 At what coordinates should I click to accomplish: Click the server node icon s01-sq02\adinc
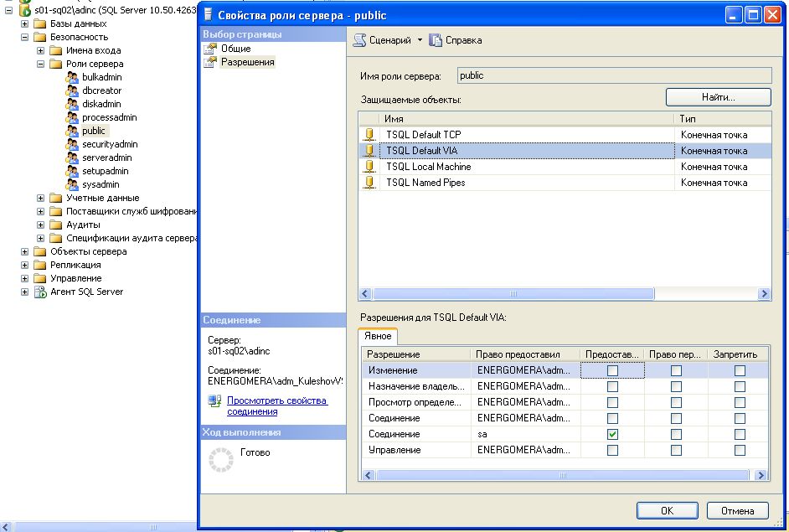24,10
